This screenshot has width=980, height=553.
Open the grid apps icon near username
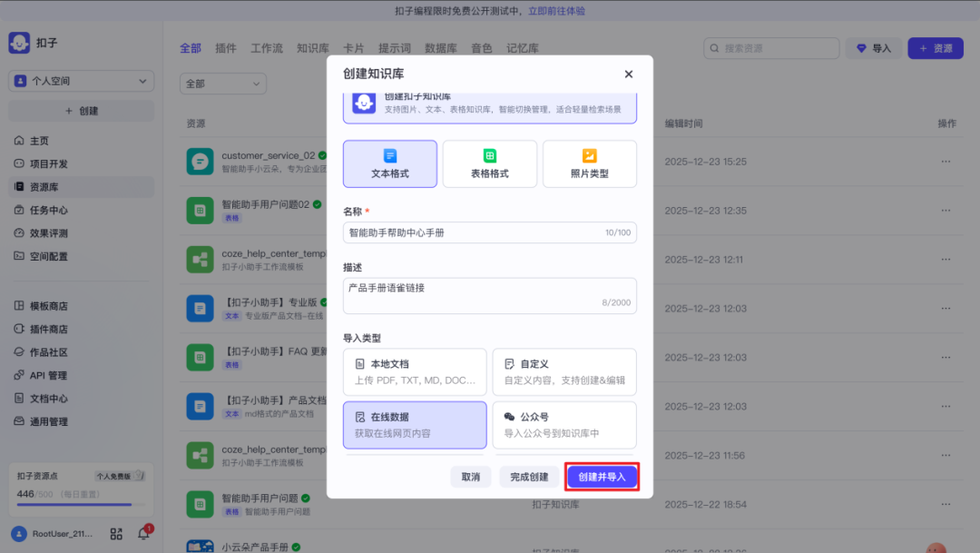point(116,534)
